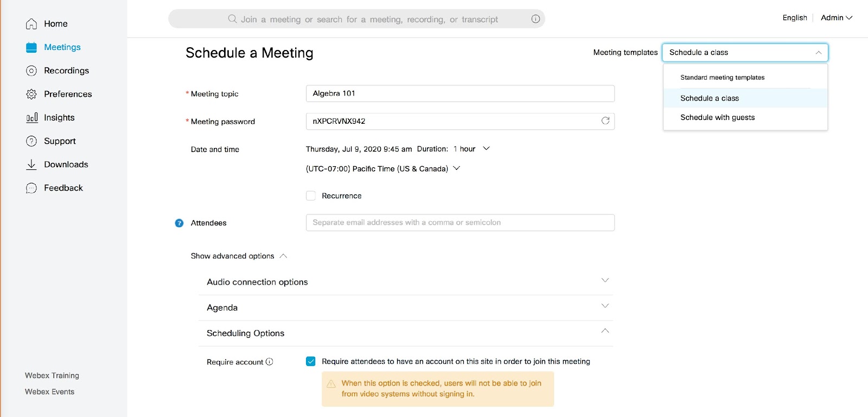This screenshot has width=868, height=417.
Task: Click the Support question mark icon
Action: tap(31, 141)
